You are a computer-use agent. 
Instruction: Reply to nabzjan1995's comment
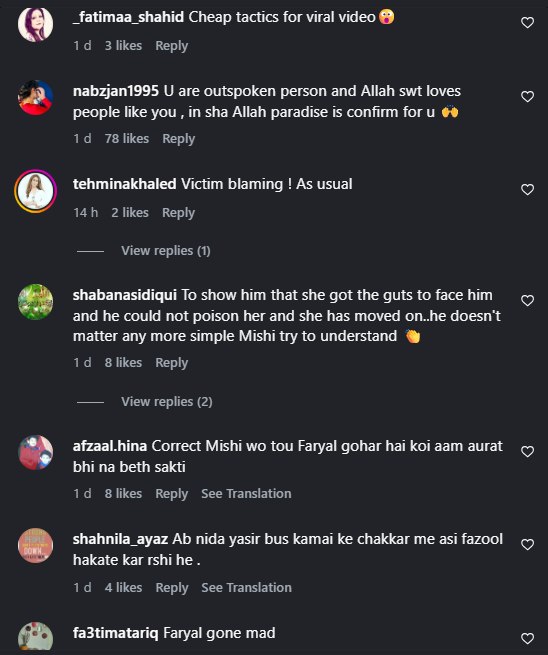(178, 139)
